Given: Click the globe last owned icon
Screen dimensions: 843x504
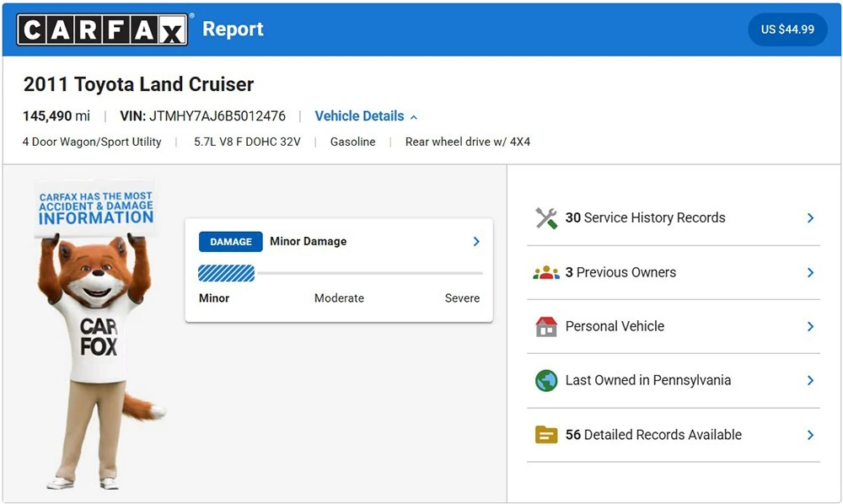Looking at the screenshot, I should pyautogui.click(x=546, y=380).
